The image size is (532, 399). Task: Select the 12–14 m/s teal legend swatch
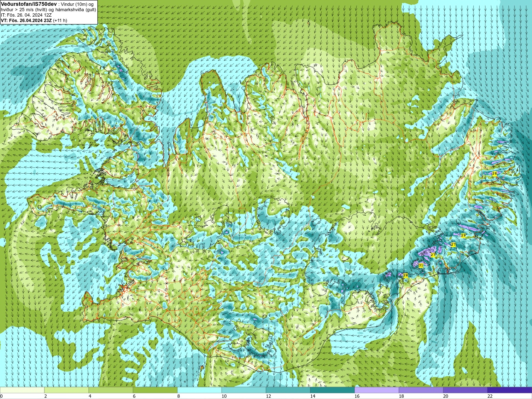click(288, 390)
